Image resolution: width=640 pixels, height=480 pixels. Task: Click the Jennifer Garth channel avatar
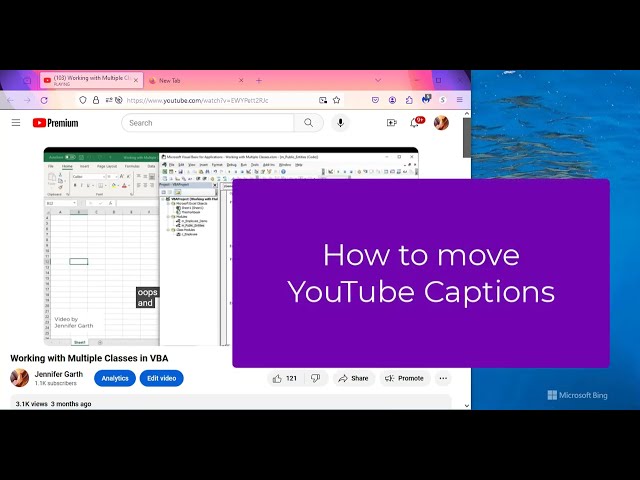point(20,378)
